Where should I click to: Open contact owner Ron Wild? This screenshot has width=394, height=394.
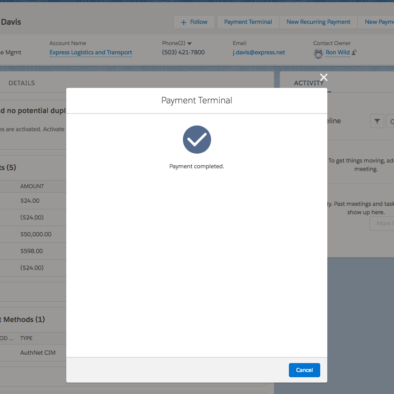click(x=338, y=52)
